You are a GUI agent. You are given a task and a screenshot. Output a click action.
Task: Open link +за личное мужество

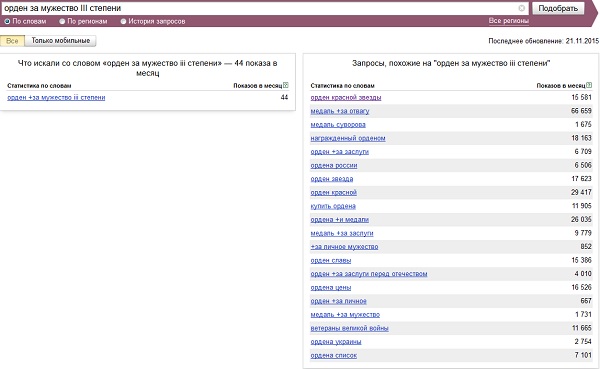344,247
